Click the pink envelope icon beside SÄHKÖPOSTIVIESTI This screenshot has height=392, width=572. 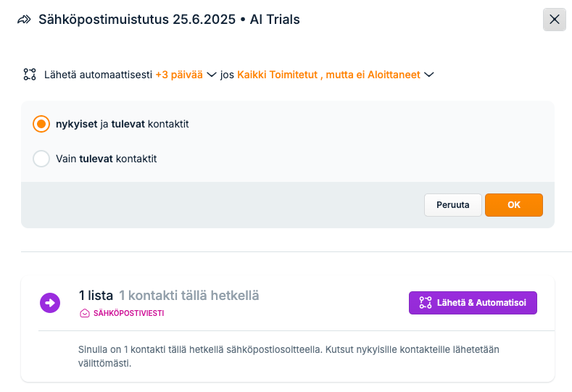click(x=85, y=313)
